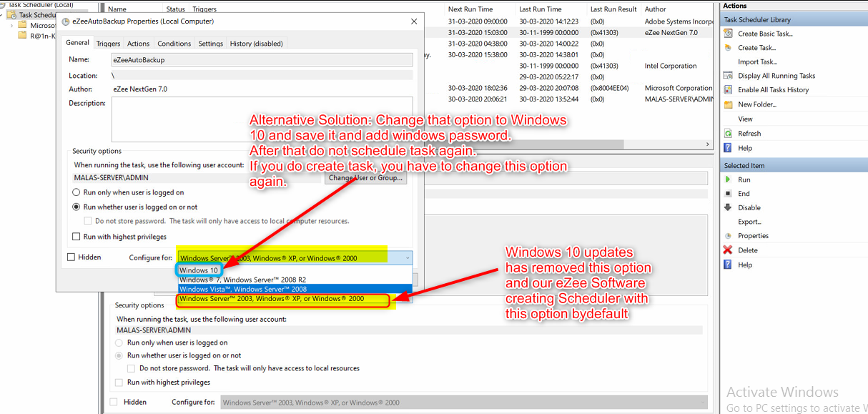
Task: Click Display All Running Tasks icon
Action: click(x=728, y=76)
